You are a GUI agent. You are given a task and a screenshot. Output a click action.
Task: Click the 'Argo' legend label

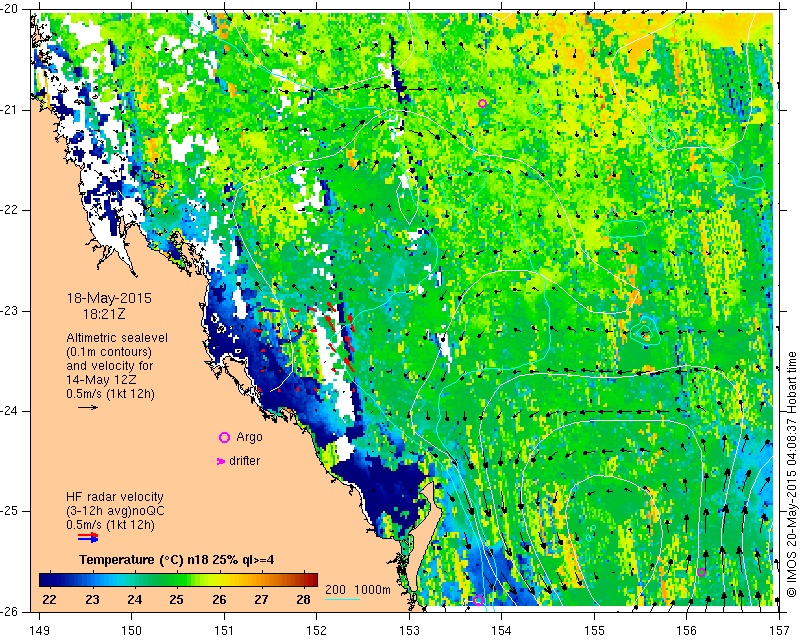(x=249, y=437)
